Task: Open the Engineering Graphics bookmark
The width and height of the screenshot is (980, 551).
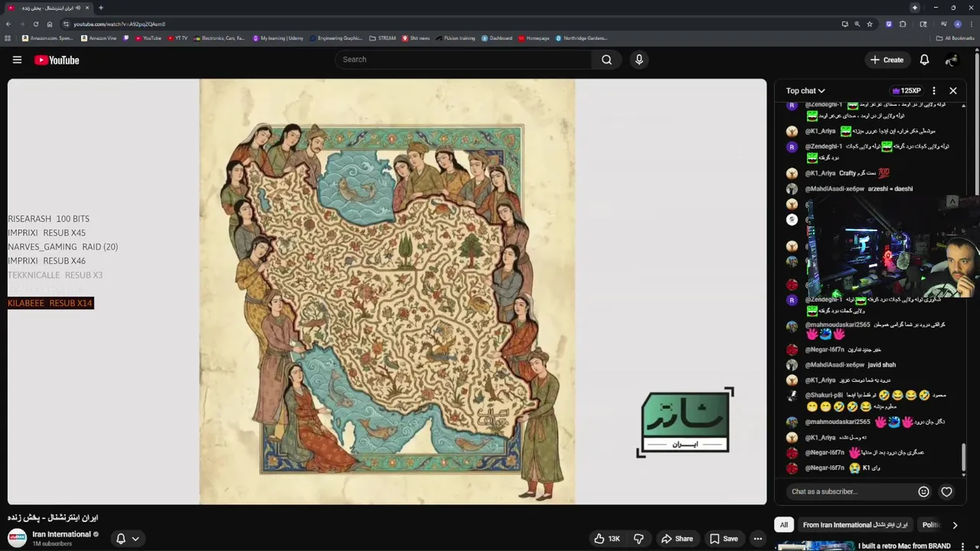Action: click(336, 37)
